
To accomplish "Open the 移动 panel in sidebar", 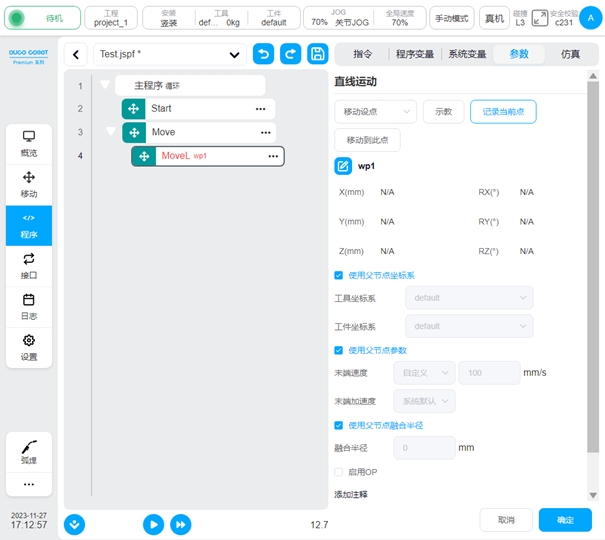I will point(28,183).
